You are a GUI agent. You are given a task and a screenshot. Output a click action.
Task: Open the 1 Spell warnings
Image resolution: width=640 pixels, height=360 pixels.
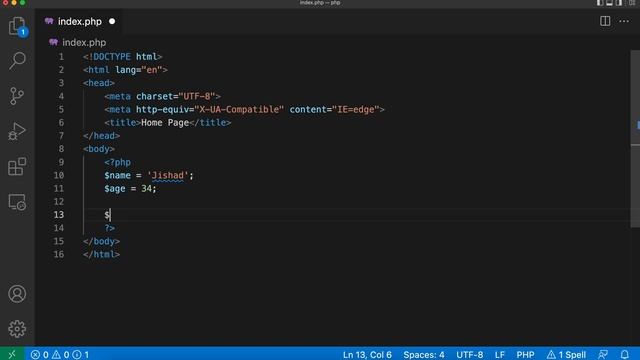(566, 354)
